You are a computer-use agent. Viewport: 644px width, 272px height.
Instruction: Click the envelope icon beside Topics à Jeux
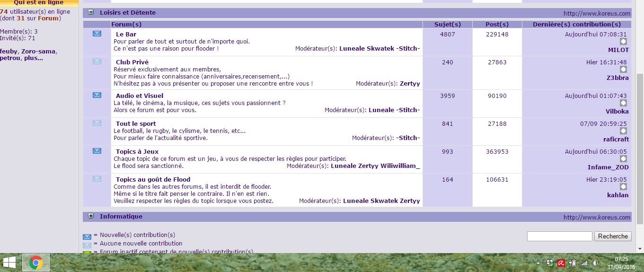pyautogui.click(x=97, y=151)
